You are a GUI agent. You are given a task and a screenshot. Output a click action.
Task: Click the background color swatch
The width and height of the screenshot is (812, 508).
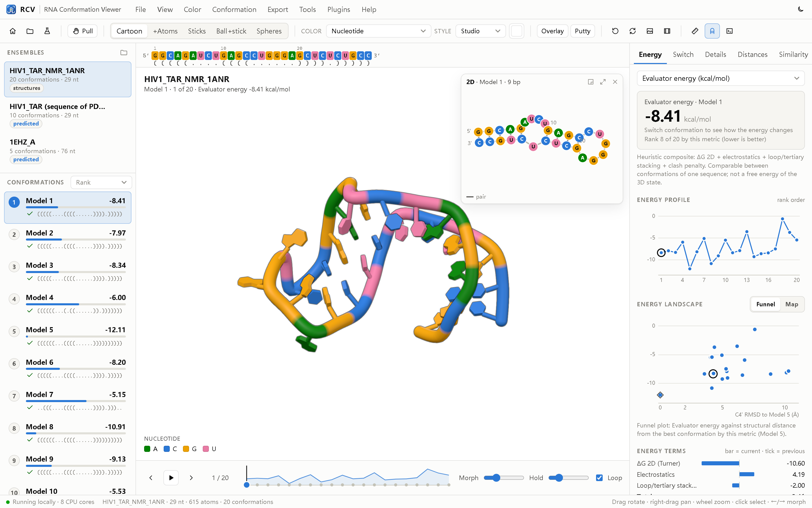tap(516, 31)
